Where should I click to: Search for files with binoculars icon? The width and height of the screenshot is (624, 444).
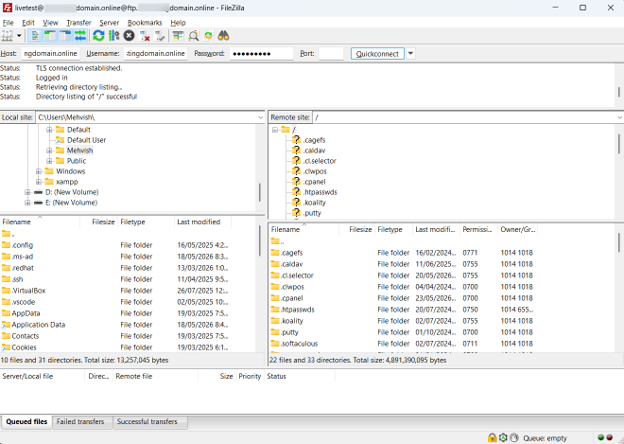(223, 36)
